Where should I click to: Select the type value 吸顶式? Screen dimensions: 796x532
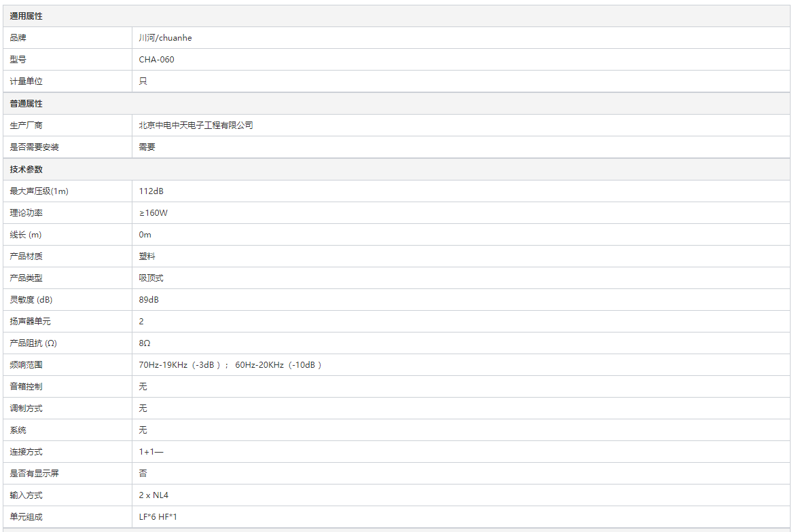pos(151,278)
